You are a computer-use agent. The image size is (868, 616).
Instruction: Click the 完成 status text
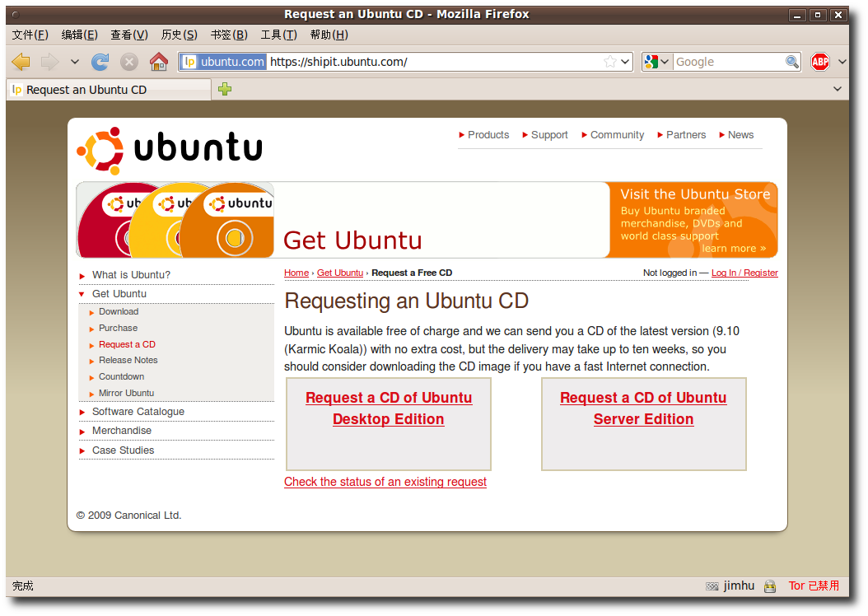point(23,586)
